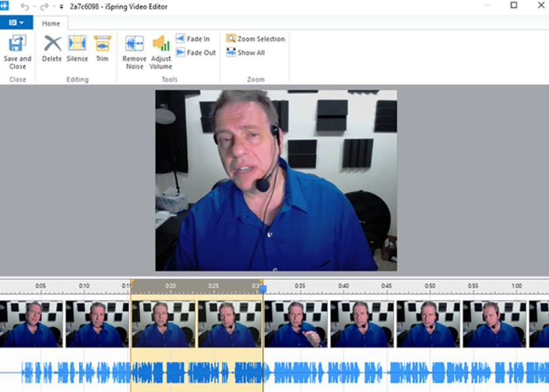This screenshot has height=392, width=549.
Task: Click the 0:40 mark on the time ruler
Action: pyautogui.click(x=344, y=285)
